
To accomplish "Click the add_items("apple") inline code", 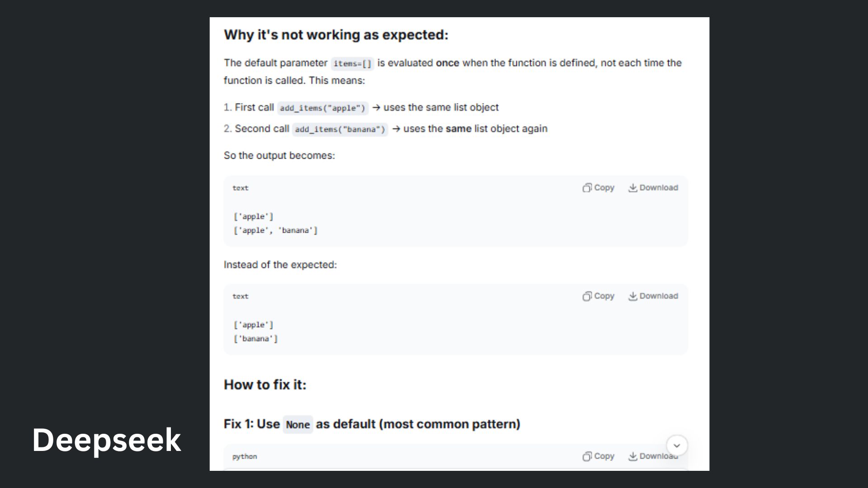I will tap(322, 108).
